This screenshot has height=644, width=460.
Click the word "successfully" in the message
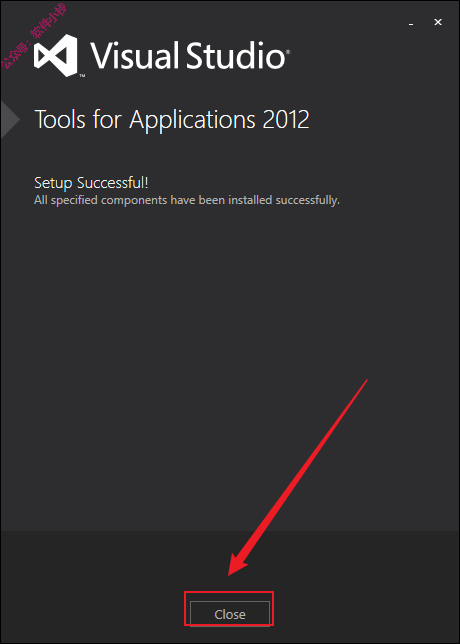(306, 200)
